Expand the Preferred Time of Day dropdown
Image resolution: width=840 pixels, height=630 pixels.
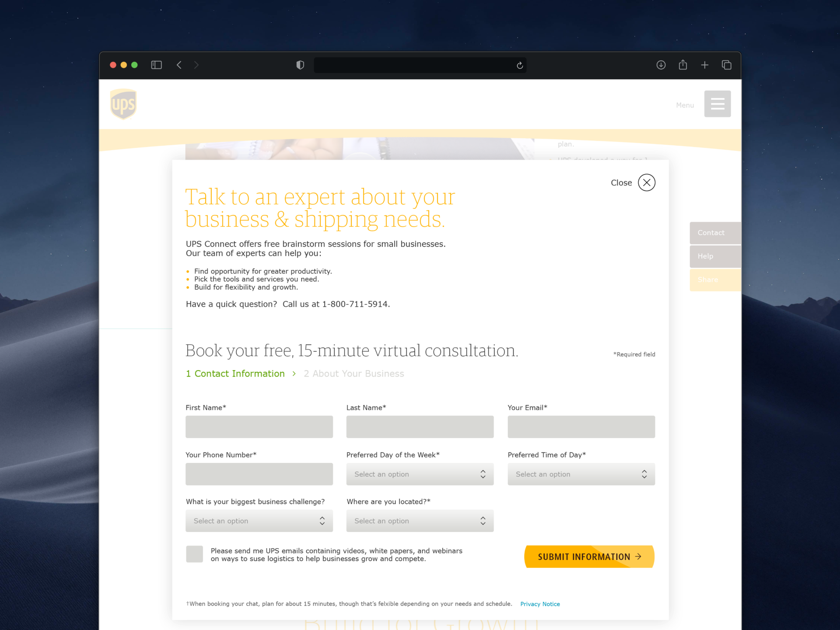point(581,474)
